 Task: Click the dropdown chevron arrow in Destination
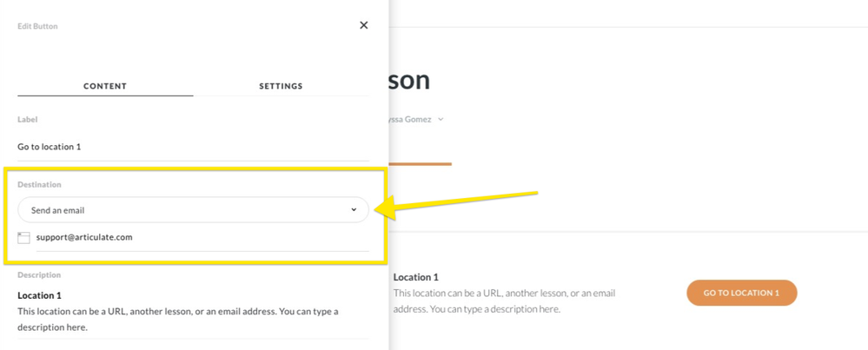click(x=354, y=210)
